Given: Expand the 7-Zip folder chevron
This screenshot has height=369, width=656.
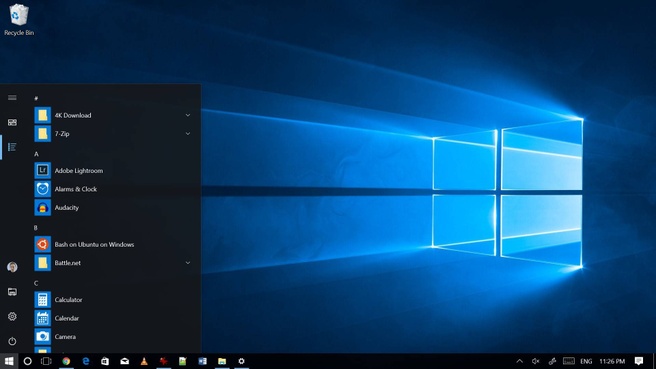Looking at the screenshot, I should point(188,133).
